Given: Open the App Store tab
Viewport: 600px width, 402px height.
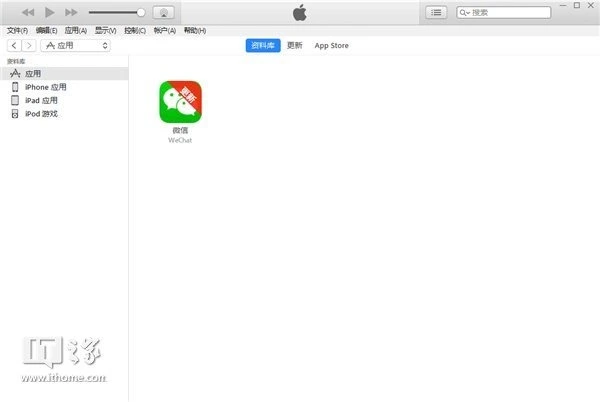Looking at the screenshot, I should (x=331, y=46).
